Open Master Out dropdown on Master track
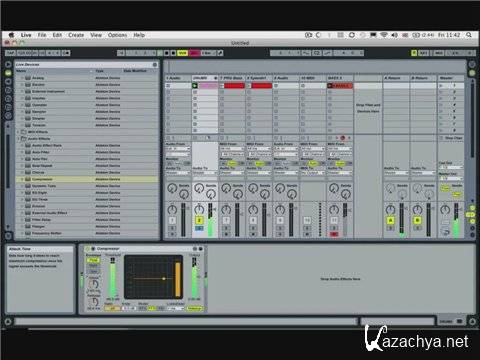Screen dimensions: 480x360 (451, 178)
